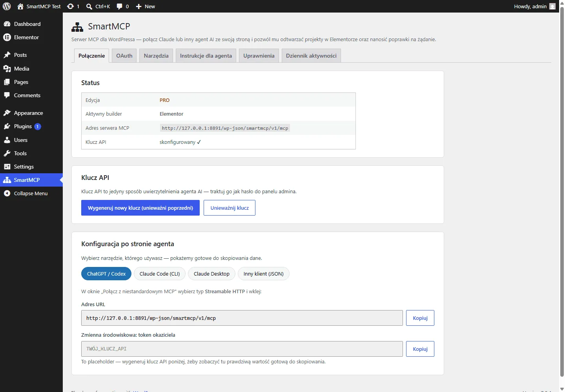Click the page's vertical scrollbar
This screenshot has width=565, height=392.
tap(562, 192)
